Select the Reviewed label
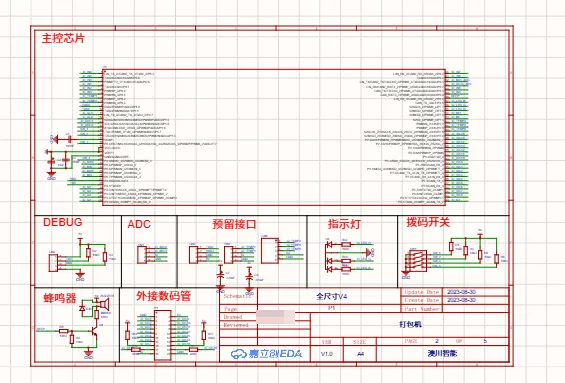Screen dimensions: 565x383 pos(236,325)
